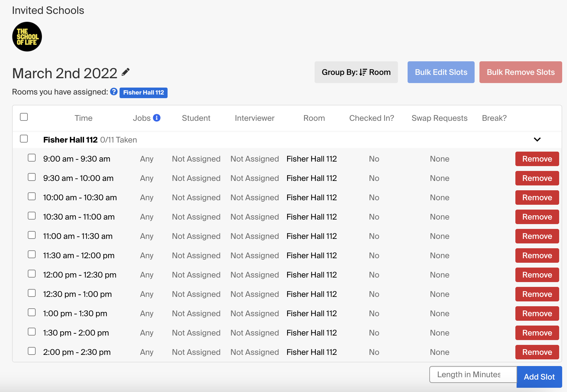Image resolution: width=567 pixels, height=392 pixels.
Task: Remove the 1:00 pm - 1:30 pm slot
Action: click(537, 313)
